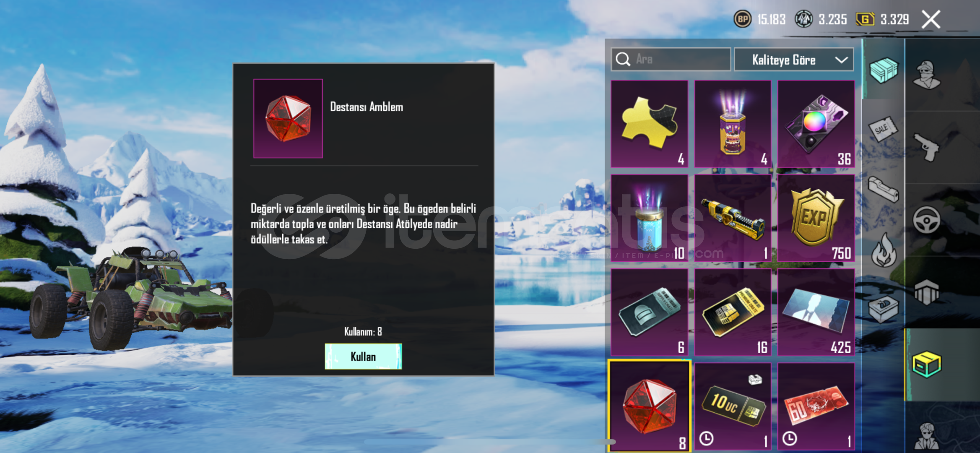Select the yellow crate inventory tab
The width and height of the screenshot is (980, 453).
[x=927, y=364]
